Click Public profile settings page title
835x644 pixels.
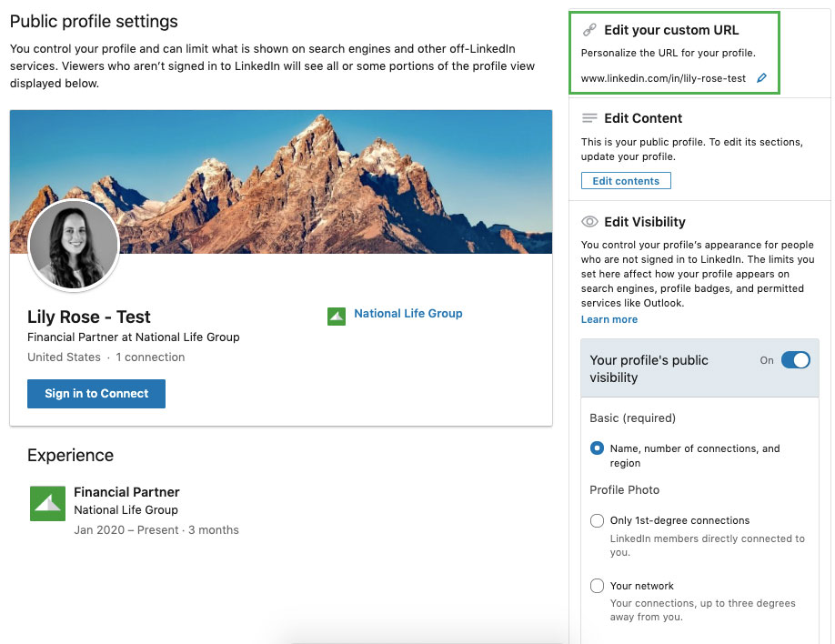(94, 21)
